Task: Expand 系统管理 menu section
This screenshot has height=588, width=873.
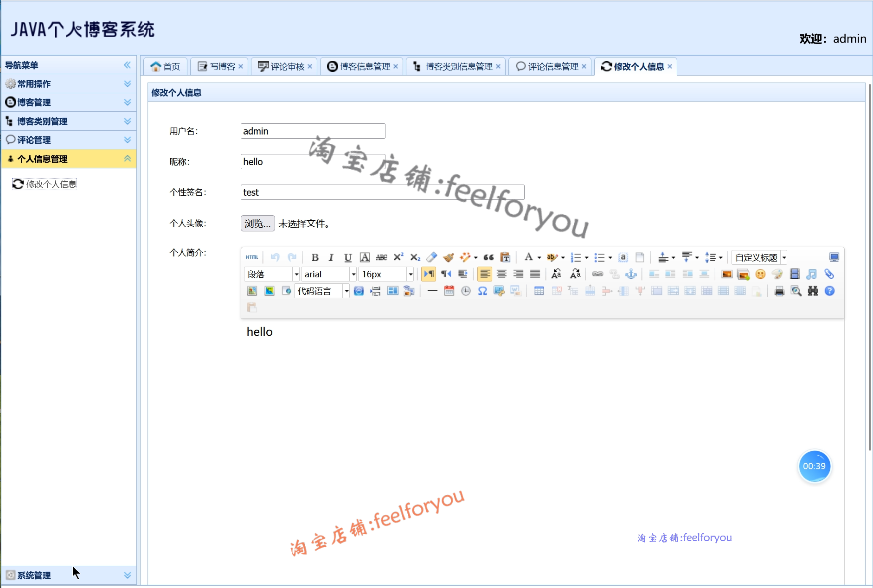Action: click(x=69, y=575)
